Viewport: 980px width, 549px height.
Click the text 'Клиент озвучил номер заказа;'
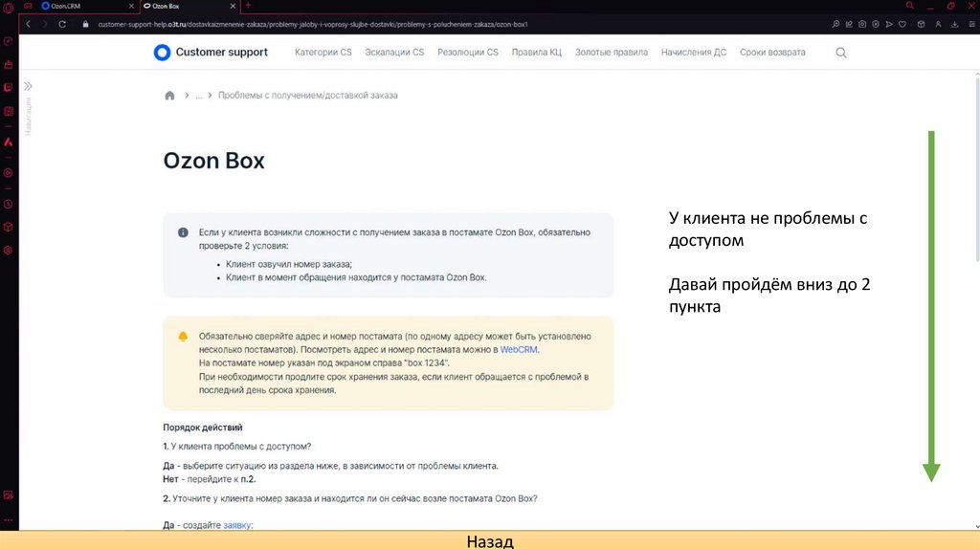289,264
